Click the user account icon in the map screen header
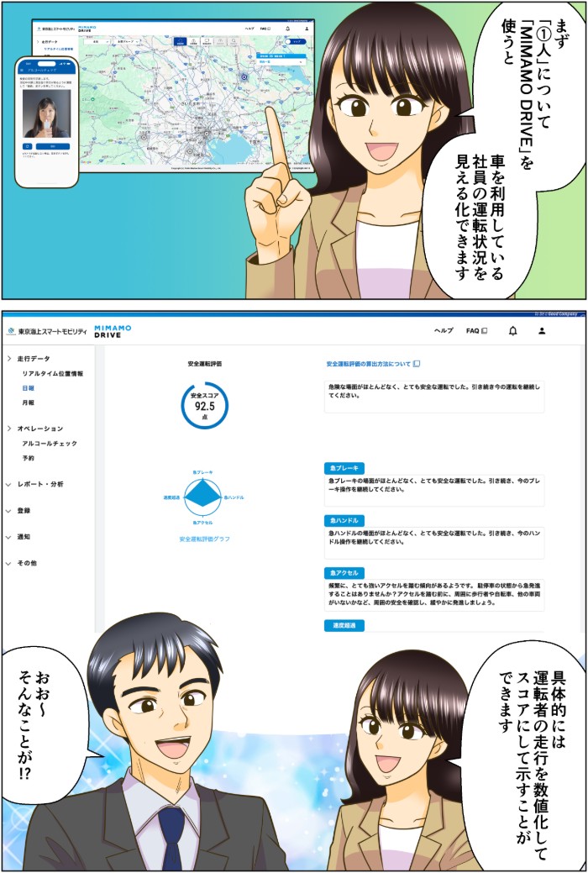588x873 pixels. [307, 29]
